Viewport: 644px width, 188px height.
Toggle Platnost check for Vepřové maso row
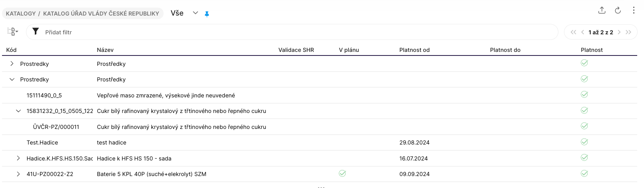[584, 95]
